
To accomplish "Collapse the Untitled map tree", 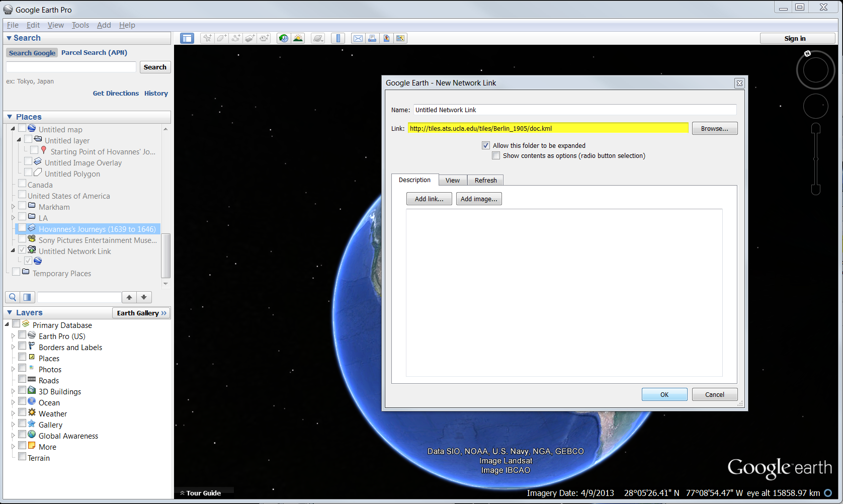I will pos(13,129).
